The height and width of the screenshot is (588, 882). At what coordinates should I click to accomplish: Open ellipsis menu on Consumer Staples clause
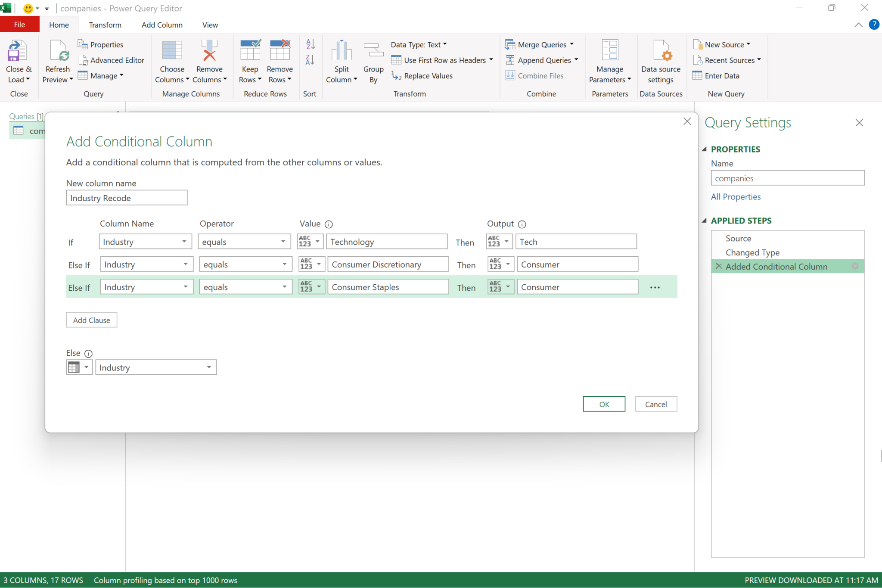(655, 287)
